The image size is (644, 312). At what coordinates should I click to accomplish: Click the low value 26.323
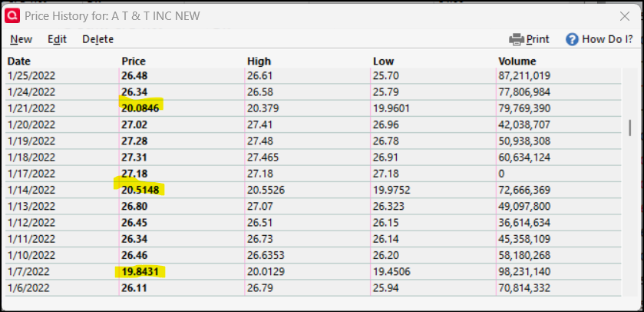pos(388,207)
